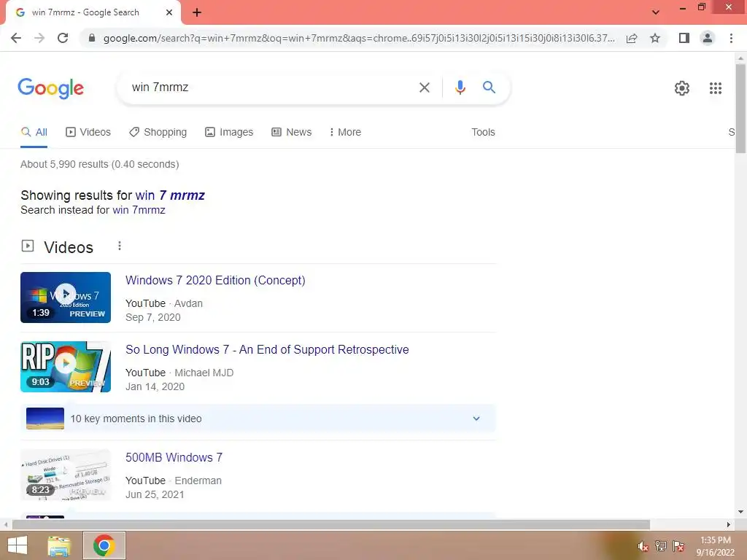
Task: Open the '500MB Windows 7' video link
Action: click(174, 458)
